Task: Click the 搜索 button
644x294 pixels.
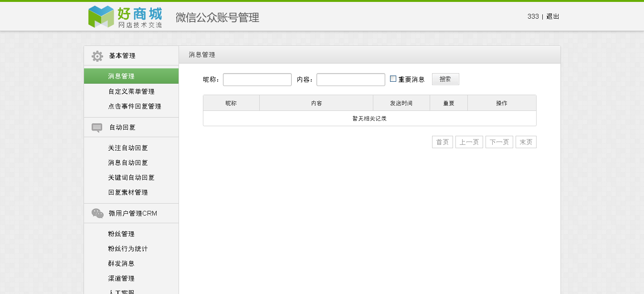Action: pyautogui.click(x=445, y=79)
